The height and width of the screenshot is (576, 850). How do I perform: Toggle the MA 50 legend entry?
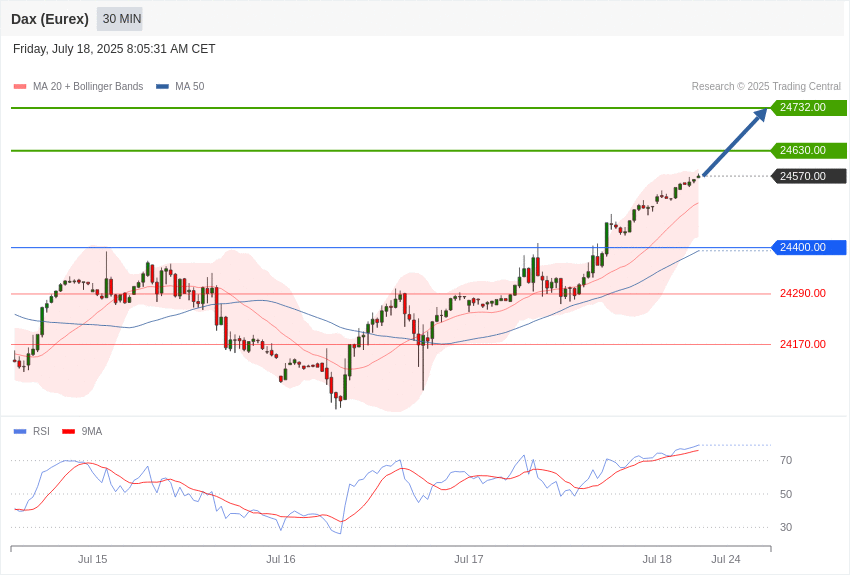tap(180, 86)
